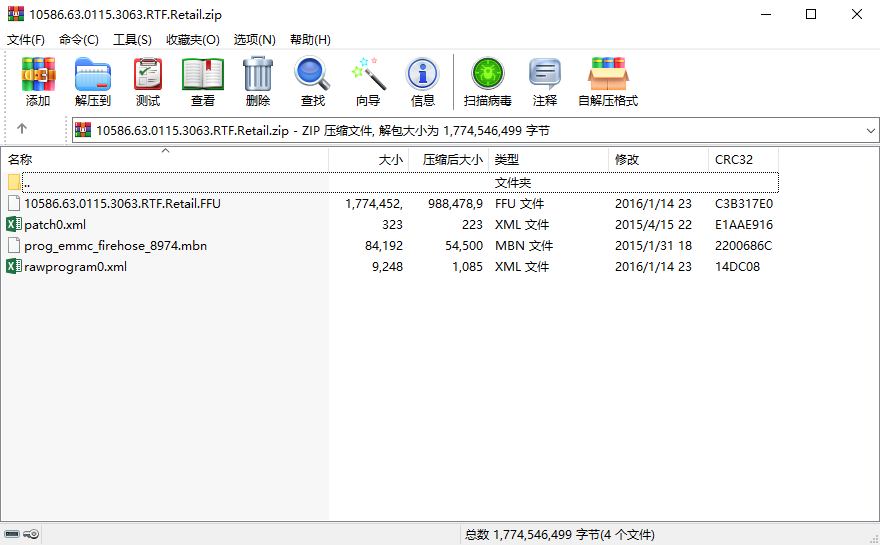
Task: Show archive Info (信息) icon
Action: 422,74
